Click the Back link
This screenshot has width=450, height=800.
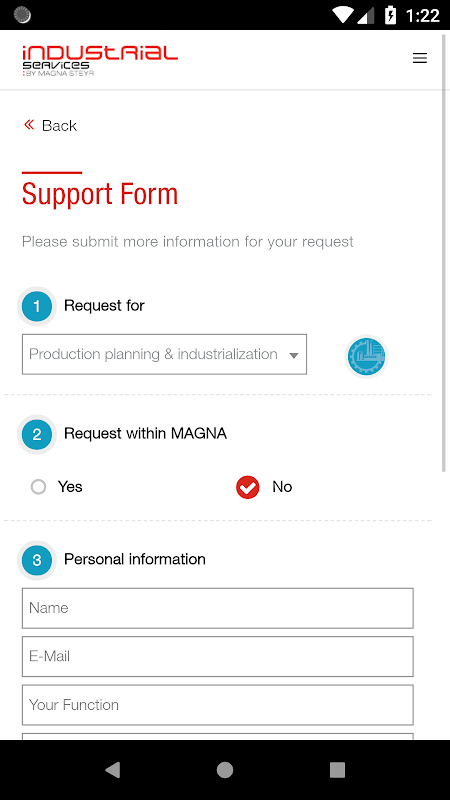59,126
